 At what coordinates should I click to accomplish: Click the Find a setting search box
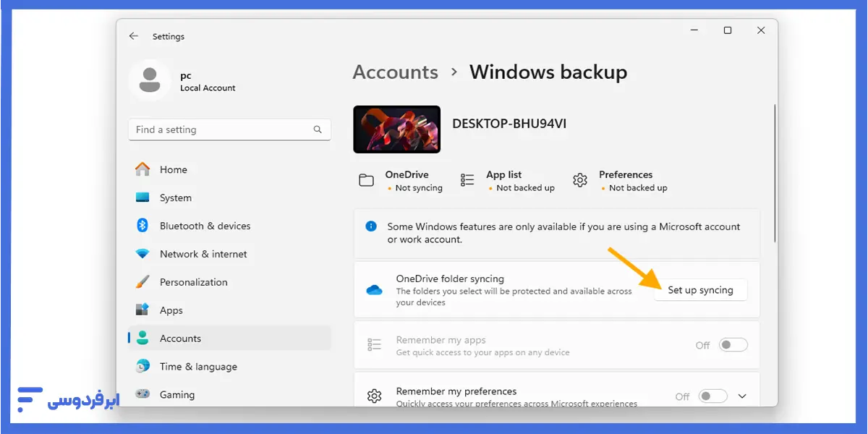(229, 129)
